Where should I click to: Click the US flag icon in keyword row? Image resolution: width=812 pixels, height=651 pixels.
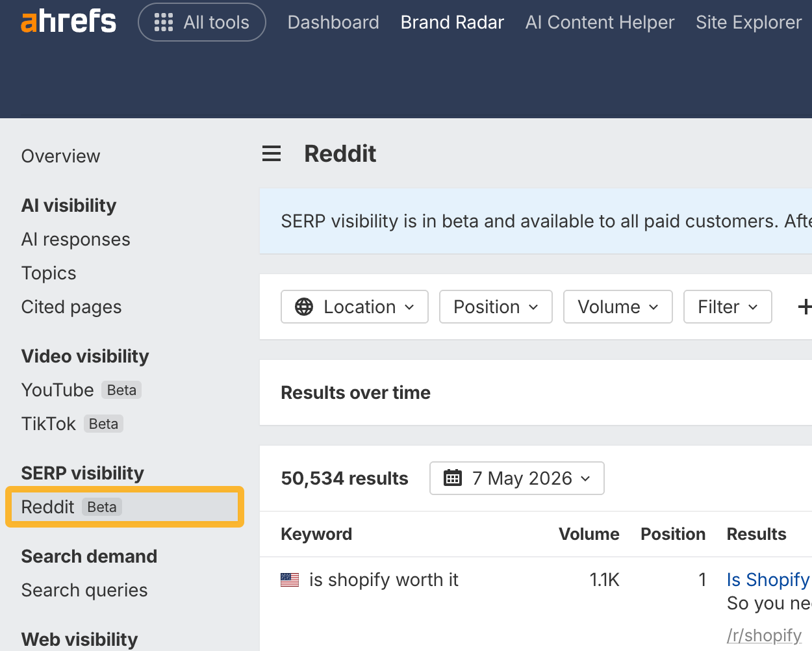coord(290,580)
